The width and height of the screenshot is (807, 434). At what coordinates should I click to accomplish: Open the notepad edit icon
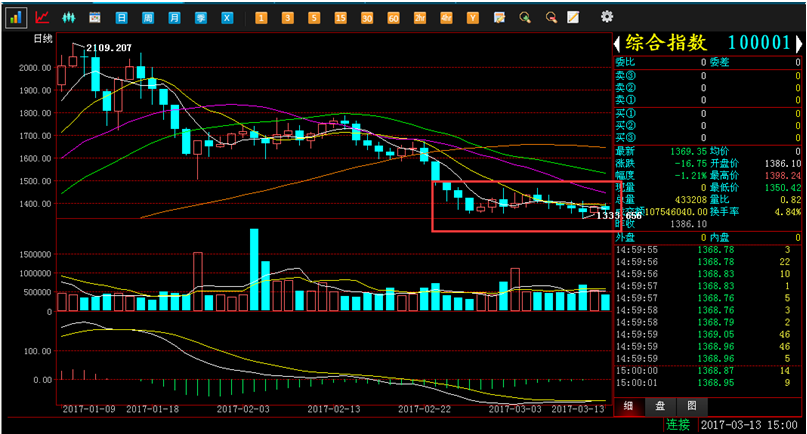499,18
